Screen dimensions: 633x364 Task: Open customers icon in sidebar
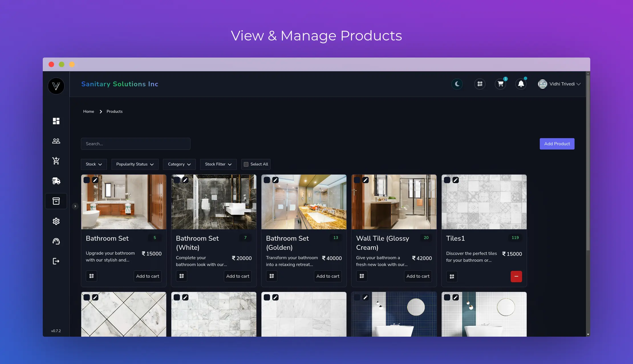pos(56,141)
